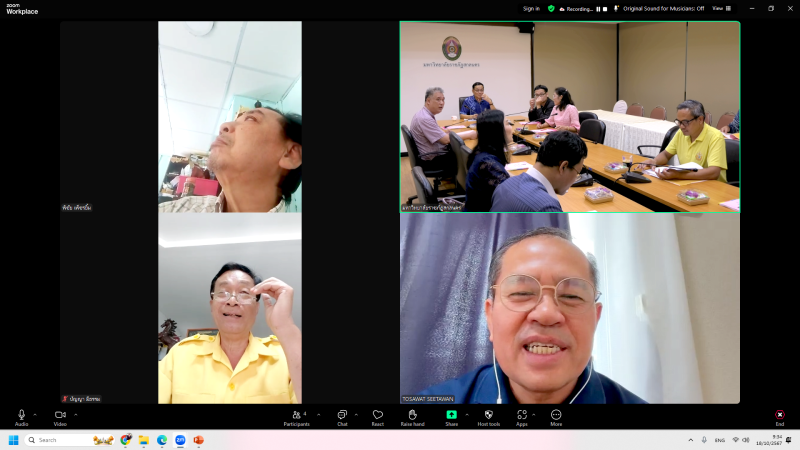Open Host tools shield icon
Image resolution: width=800 pixels, height=450 pixels.
click(489, 415)
